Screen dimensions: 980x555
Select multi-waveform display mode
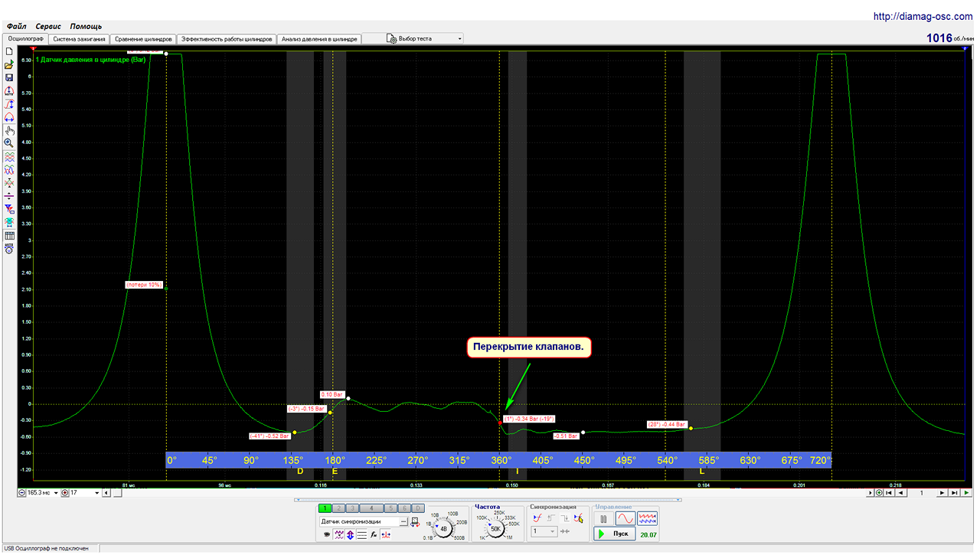click(x=647, y=519)
